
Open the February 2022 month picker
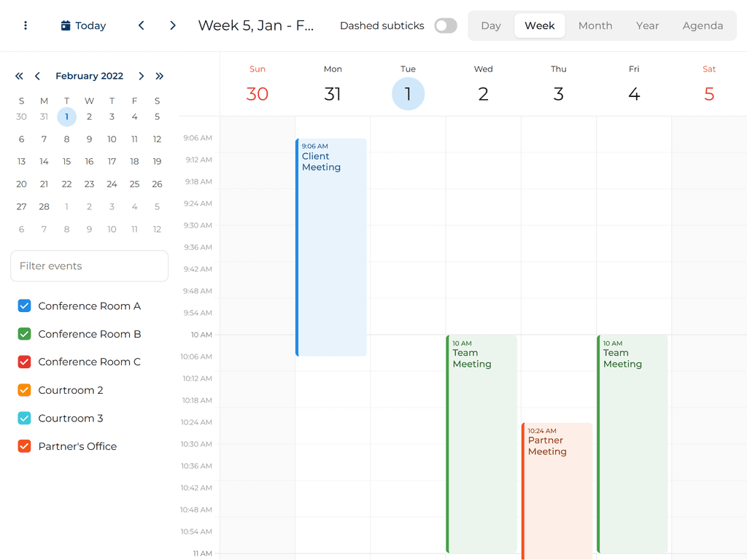[89, 76]
